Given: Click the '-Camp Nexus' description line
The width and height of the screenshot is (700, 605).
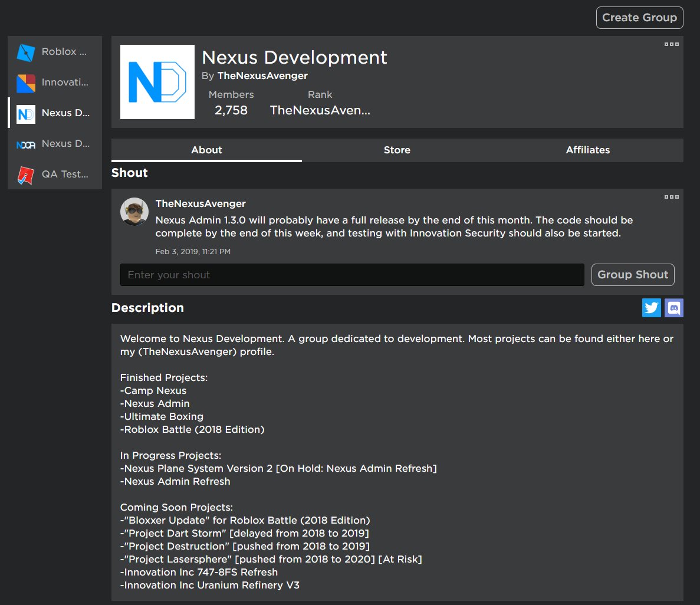Looking at the screenshot, I should 153,391.
